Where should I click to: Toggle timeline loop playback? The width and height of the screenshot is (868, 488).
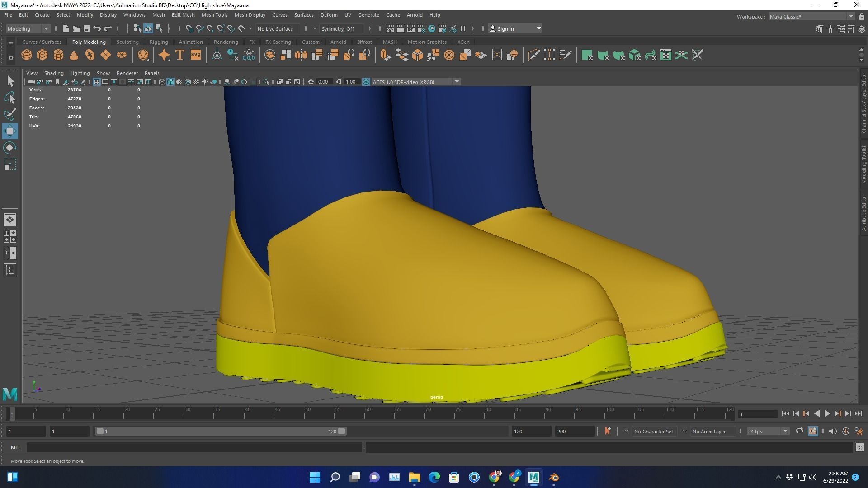(799, 431)
